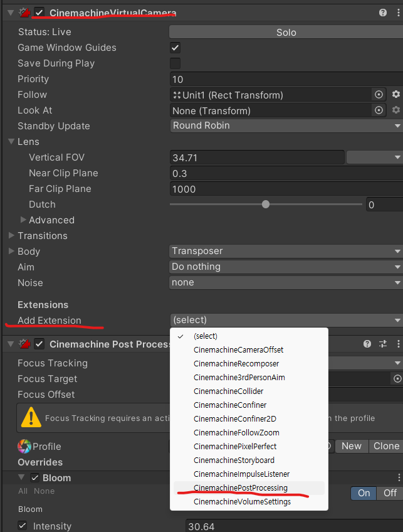Open the Bloom override three-dot menu
Screen dimensions: 403x532
(x=399, y=478)
